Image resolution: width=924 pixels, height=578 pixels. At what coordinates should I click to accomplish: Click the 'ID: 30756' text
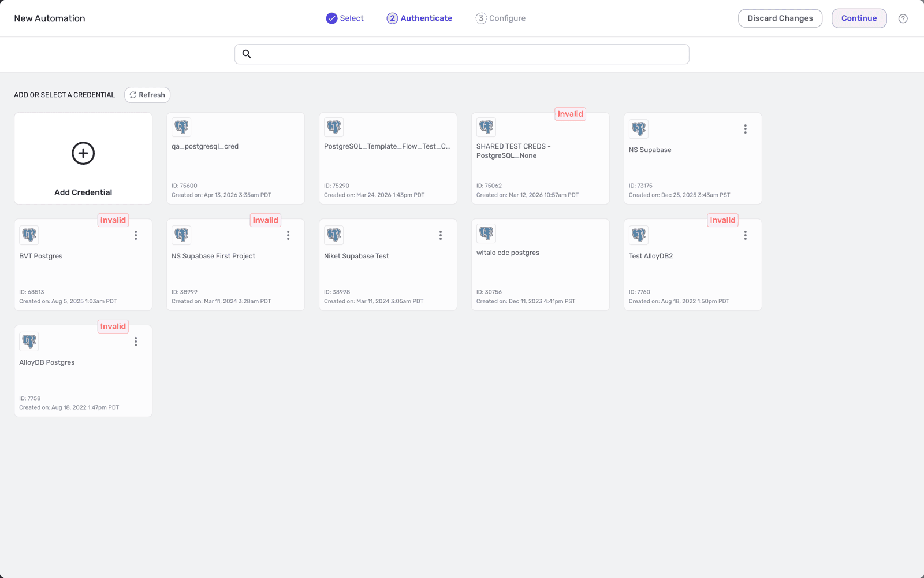[489, 292]
